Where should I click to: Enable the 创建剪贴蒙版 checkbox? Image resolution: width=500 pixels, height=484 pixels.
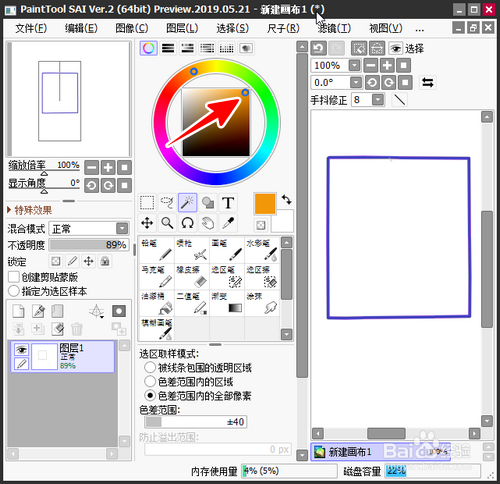[x=14, y=277]
